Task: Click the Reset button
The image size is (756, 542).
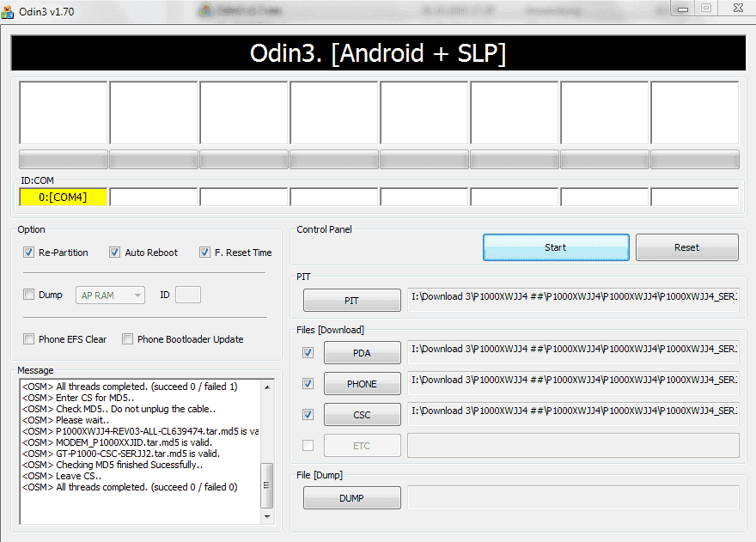Action: (x=687, y=247)
